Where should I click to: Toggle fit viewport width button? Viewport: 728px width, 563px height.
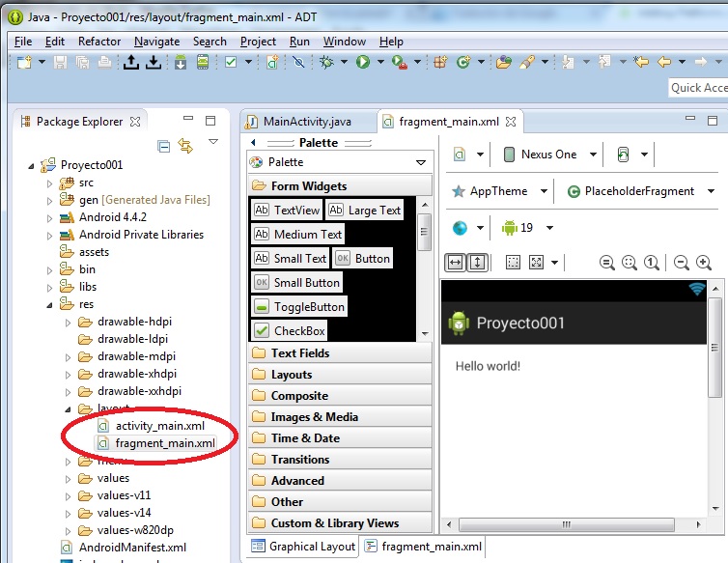click(455, 263)
